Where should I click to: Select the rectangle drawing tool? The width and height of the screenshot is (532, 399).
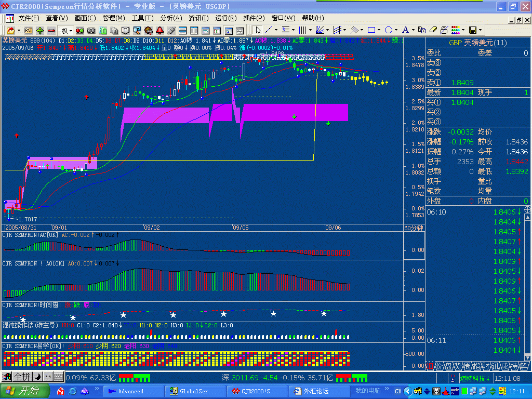pos(371,31)
